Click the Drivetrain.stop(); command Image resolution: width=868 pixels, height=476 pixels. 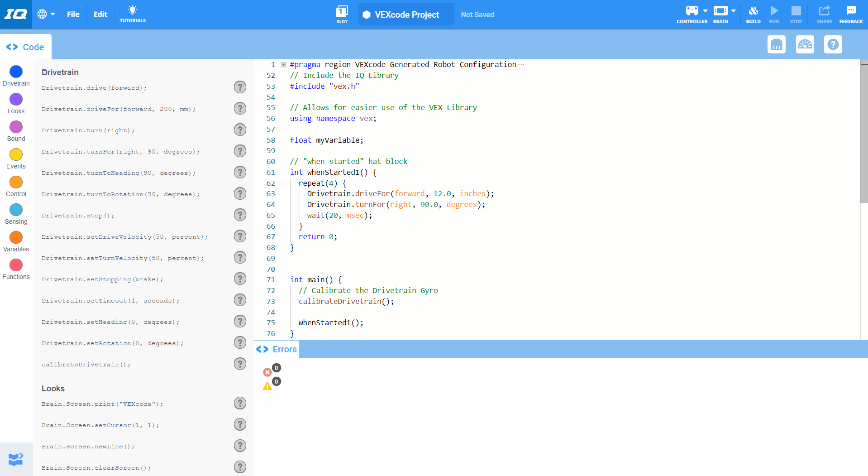78,216
